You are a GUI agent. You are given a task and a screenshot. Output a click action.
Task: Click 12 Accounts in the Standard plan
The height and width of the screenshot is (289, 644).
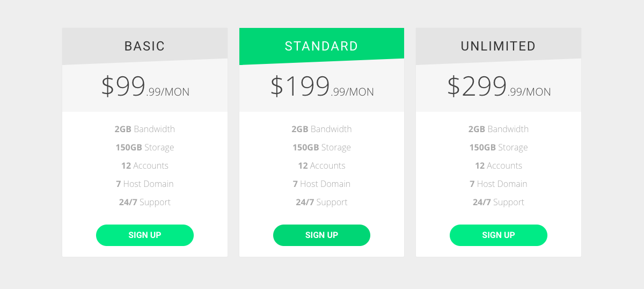click(x=321, y=165)
